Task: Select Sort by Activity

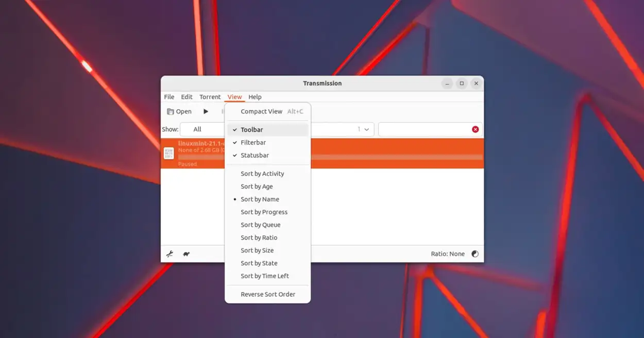Action: click(x=268, y=174)
